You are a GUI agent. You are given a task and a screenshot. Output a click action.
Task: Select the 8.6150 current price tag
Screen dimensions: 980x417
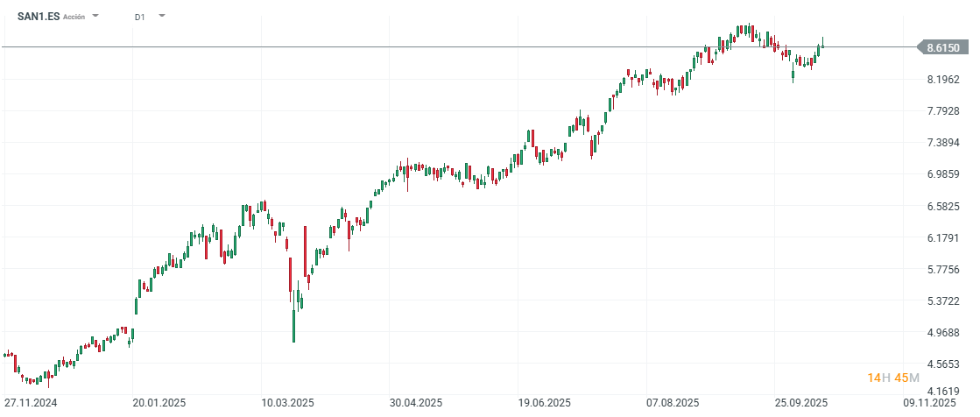(942, 47)
